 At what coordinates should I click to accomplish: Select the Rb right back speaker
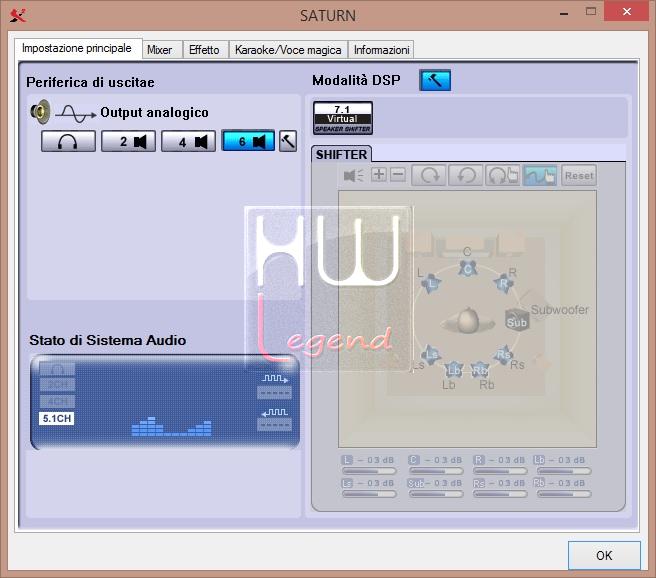[x=480, y=370]
